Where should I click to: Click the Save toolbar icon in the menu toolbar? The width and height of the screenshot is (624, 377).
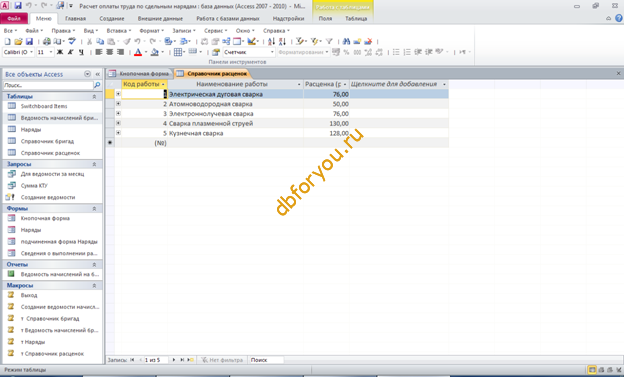point(29,41)
